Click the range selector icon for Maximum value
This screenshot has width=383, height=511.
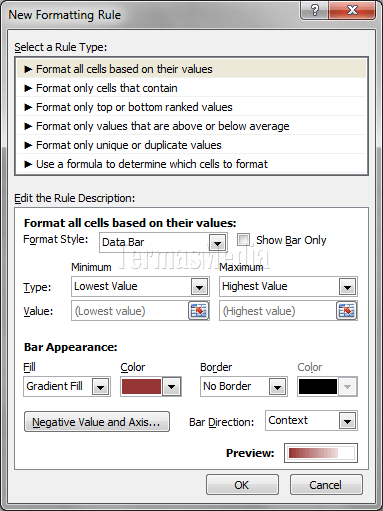click(x=347, y=311)
